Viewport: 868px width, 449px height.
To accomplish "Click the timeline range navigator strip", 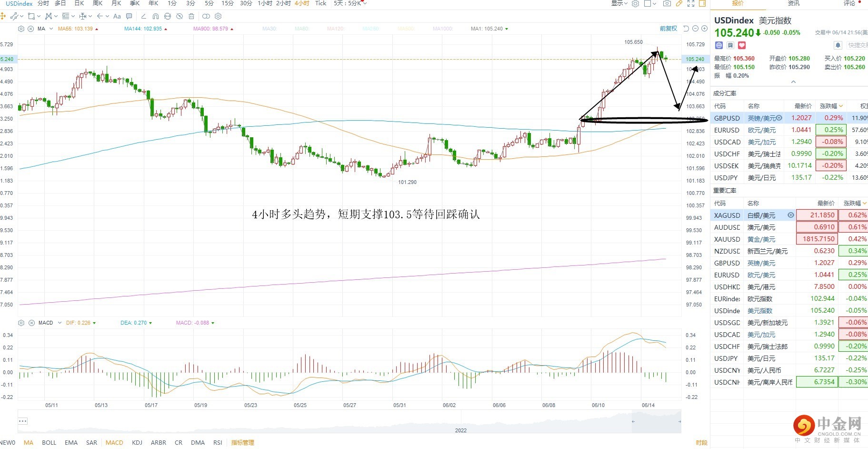I will coord(349,422).
